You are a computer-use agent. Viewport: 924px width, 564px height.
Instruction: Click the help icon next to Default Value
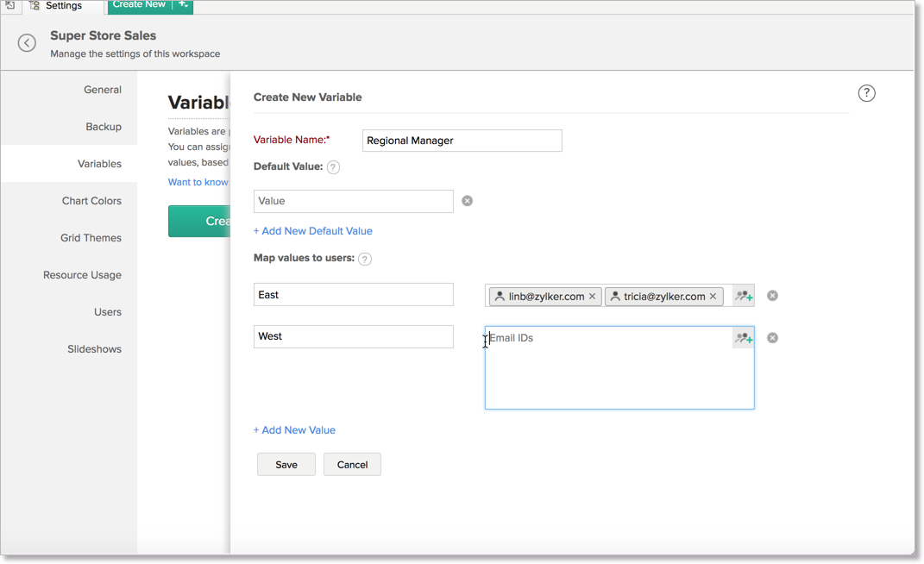(333, 166)
